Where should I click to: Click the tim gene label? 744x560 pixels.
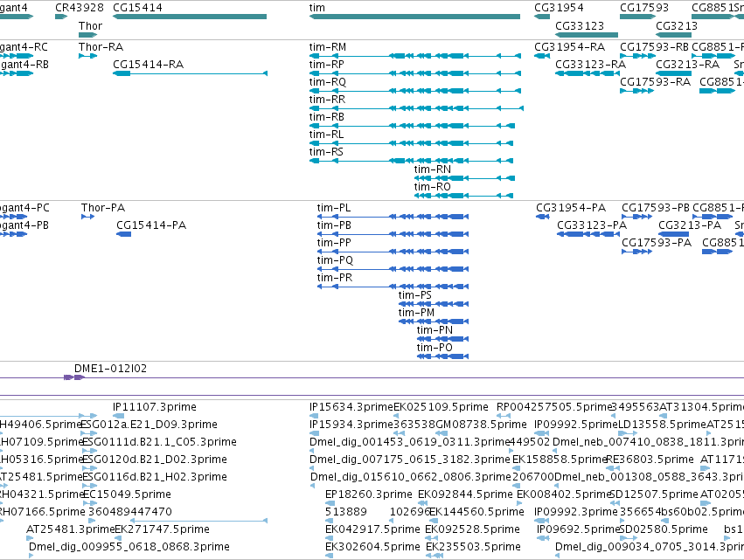[317, 8]
